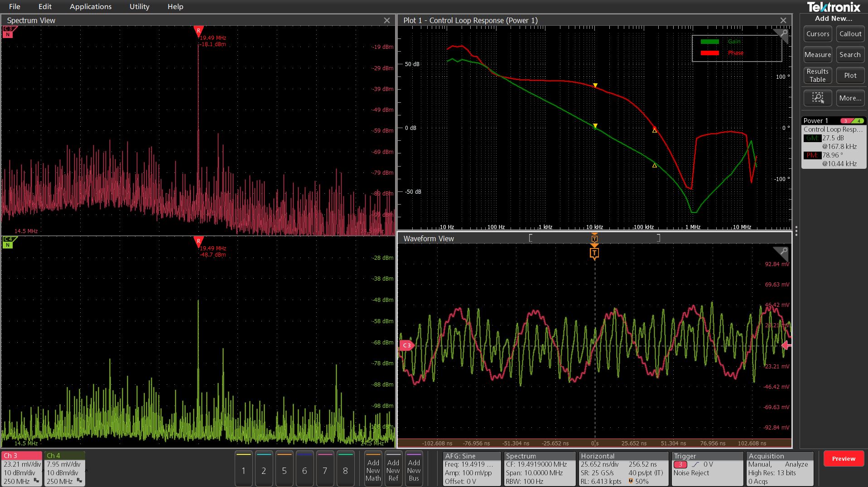868x487 pixels.
Task: Click the C4 spectrum trace badge
Action: [x=8, y=242]
